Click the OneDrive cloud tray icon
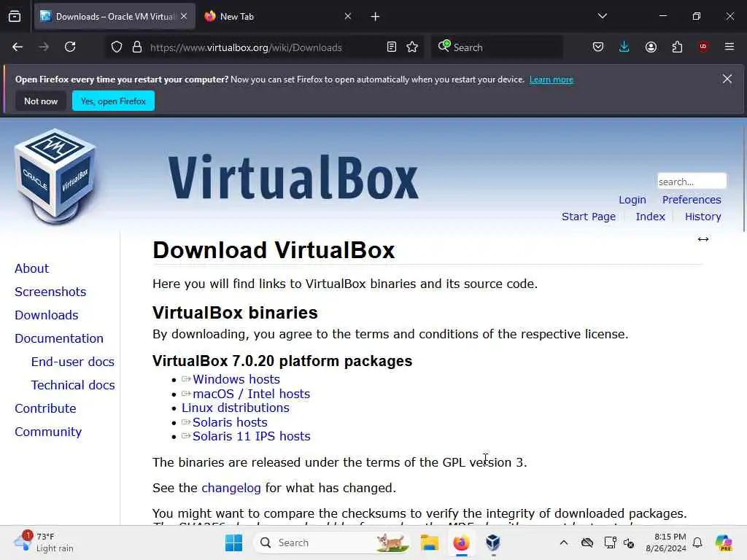 click(587, 542)
